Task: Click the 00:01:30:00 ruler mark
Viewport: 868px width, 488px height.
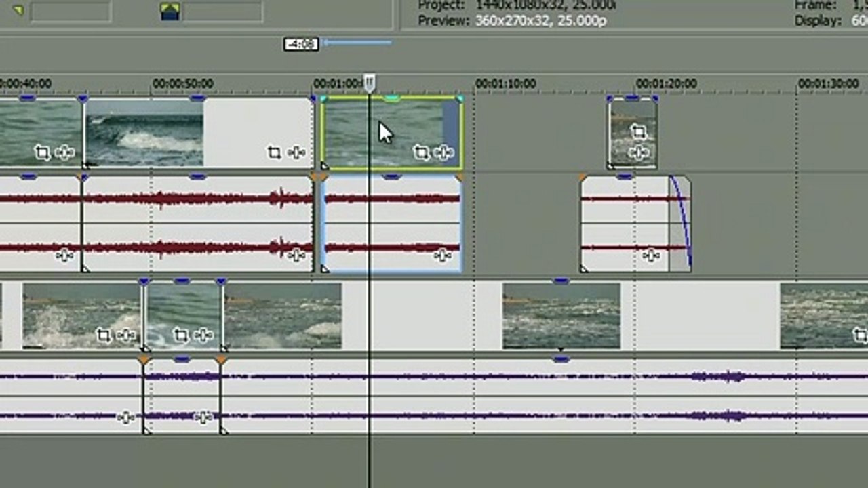Action: coord(828,83)
